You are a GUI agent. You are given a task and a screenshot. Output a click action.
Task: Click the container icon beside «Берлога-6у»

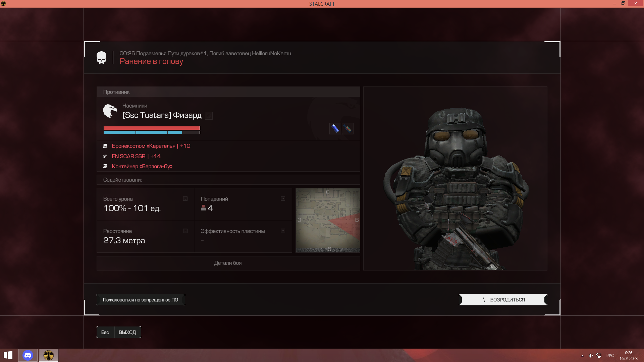pos(105,166)
